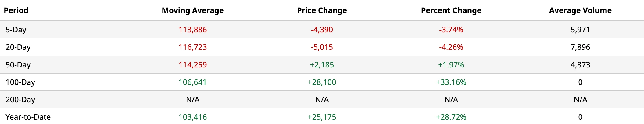Click the -3.74% percent change value
Screen dimensions: 644x124
tap(451, 30)
